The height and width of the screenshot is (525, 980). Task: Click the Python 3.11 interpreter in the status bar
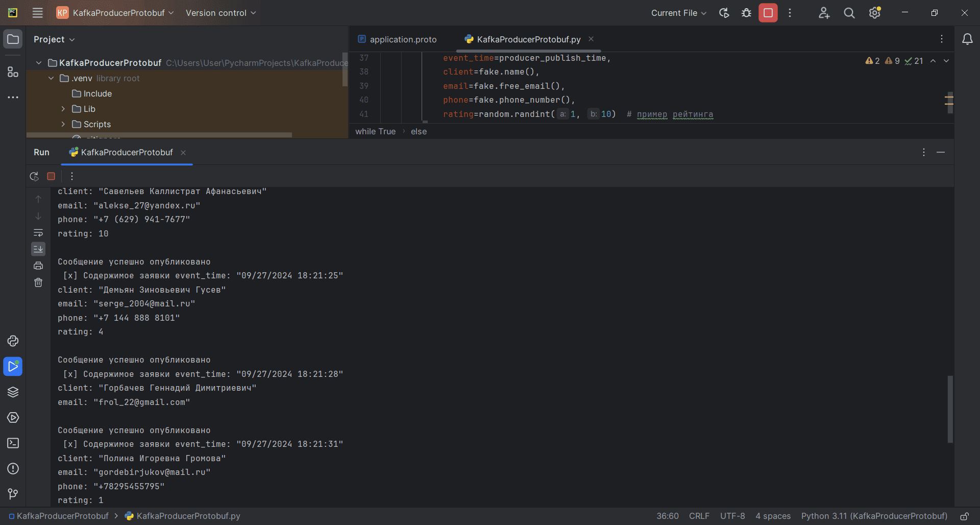tap(874, 516)
